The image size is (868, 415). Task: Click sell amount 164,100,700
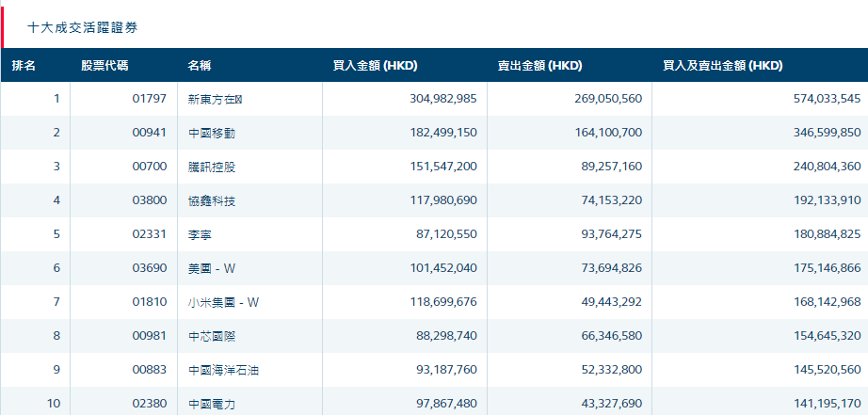608,133
